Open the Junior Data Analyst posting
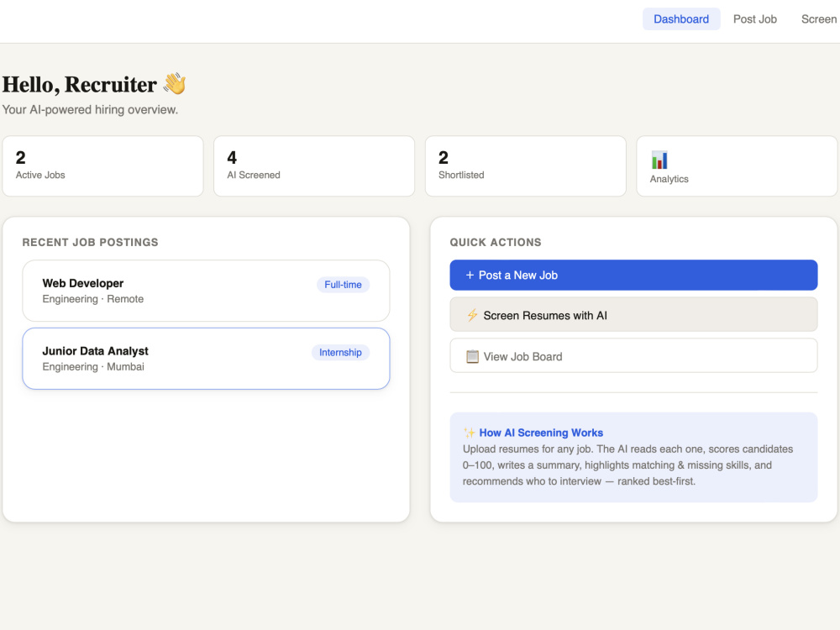 [207, 359]
